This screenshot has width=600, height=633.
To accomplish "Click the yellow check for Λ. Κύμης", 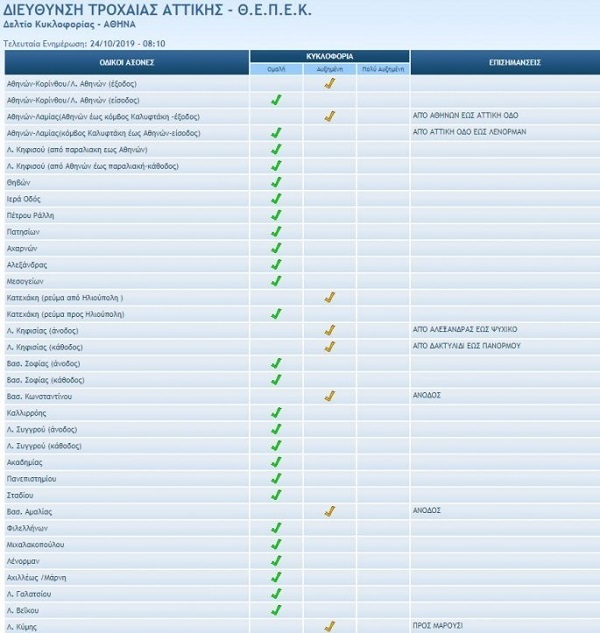I will coord(329,626).
